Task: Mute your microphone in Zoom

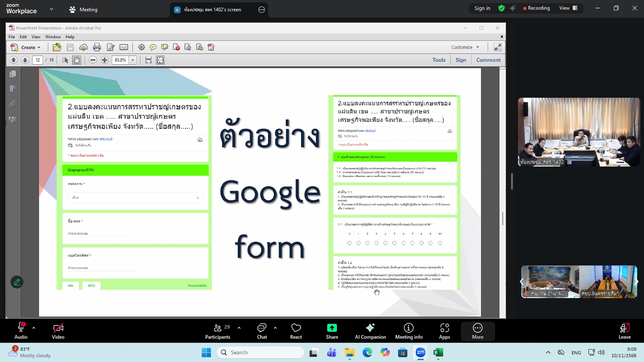Action: coord(21,331)
